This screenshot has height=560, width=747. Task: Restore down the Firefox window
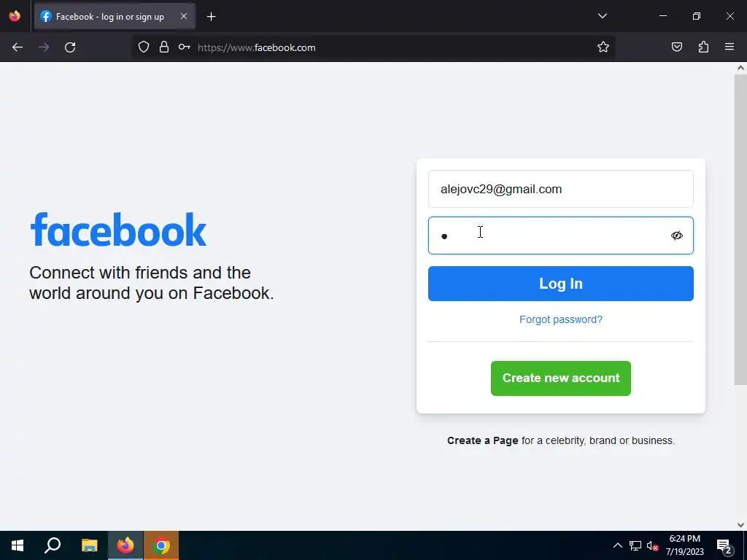click(x=697, y=16)
